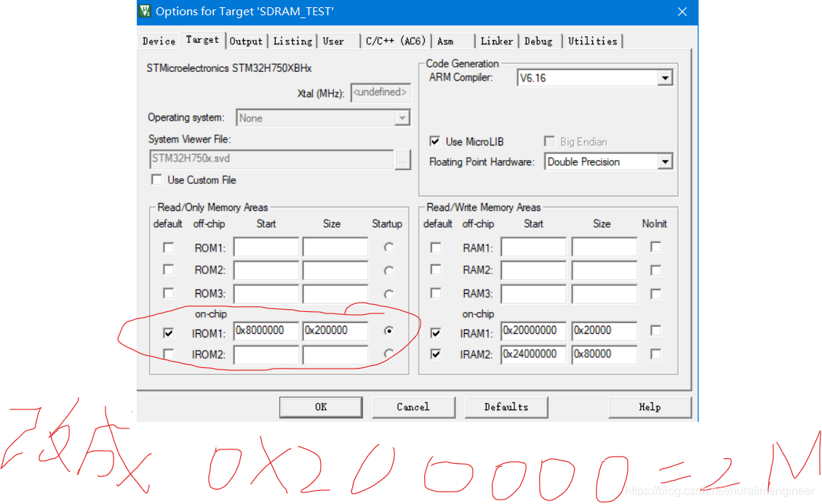Open the Debug tab
Viewport: 822px width, 504px height.
click(538, 41)
